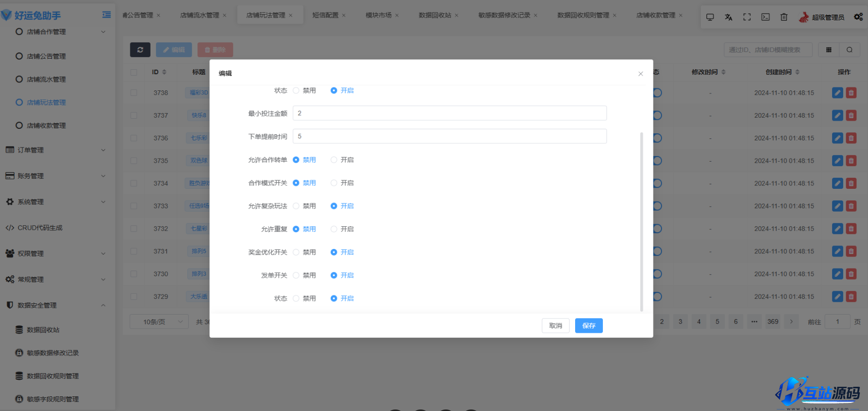
Task: Switch to the 短信配置 tab
Action: [325, 15]
